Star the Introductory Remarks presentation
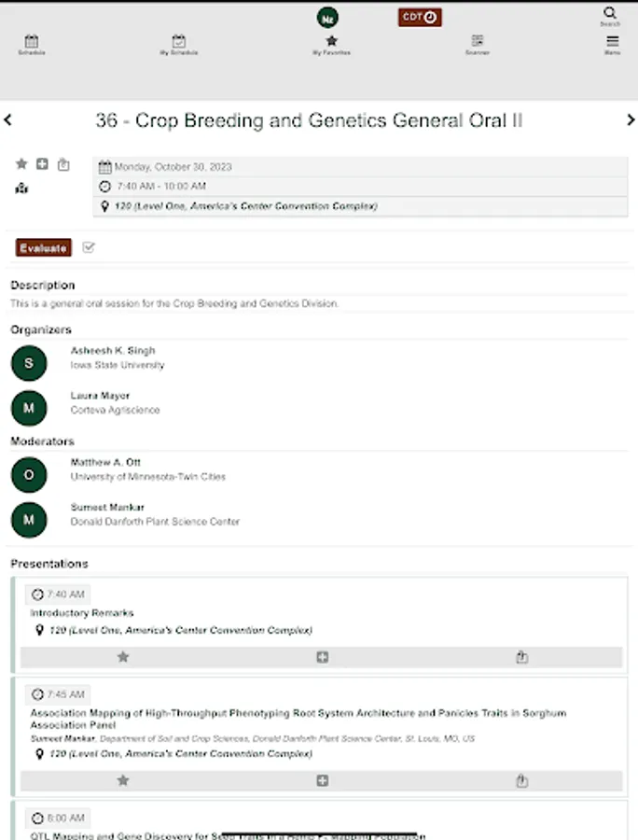638x840 pixels. 122,657
